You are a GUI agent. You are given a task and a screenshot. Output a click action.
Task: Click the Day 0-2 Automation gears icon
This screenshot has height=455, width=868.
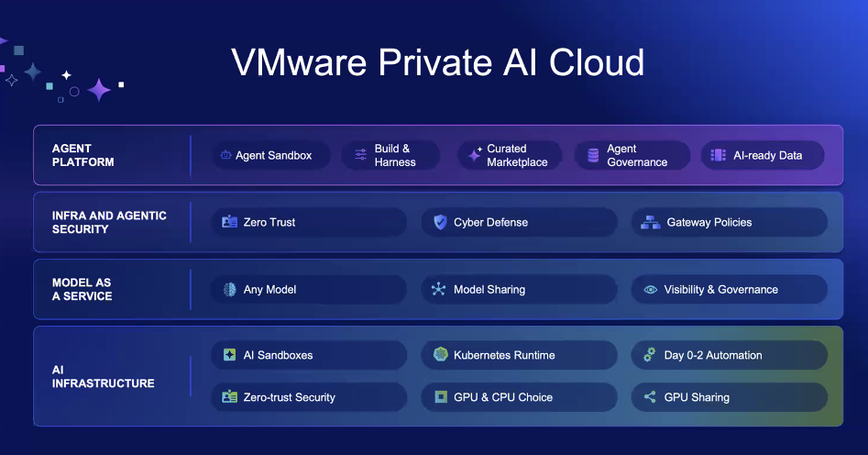pos(649,355)
